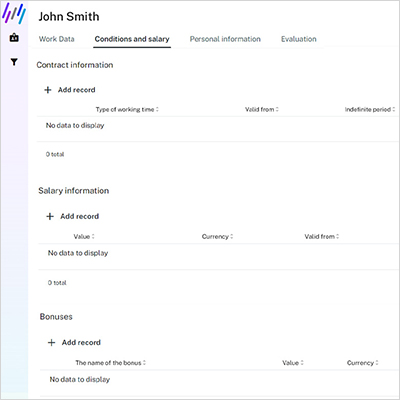This screenshot has height=400, width=400.
Task: Click the app logo in the sidebar
Action: click(14, 13)
